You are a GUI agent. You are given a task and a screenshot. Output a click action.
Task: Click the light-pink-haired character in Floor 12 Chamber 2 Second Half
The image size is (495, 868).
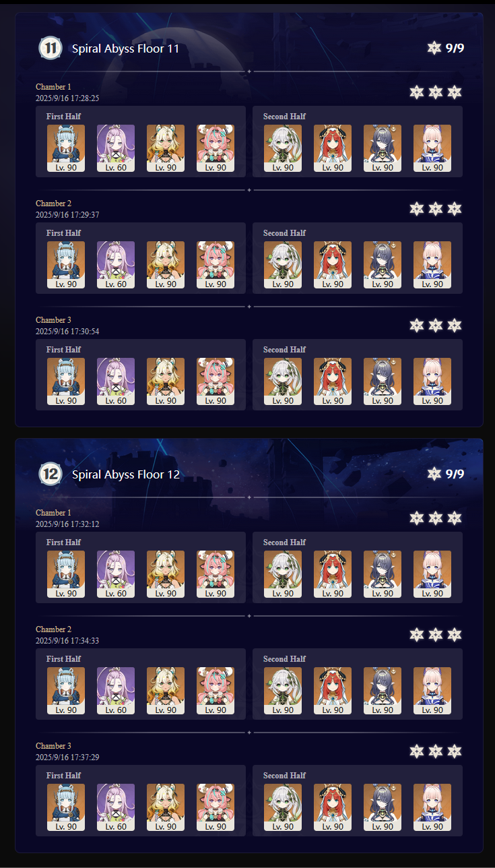[x=432, y=691]
